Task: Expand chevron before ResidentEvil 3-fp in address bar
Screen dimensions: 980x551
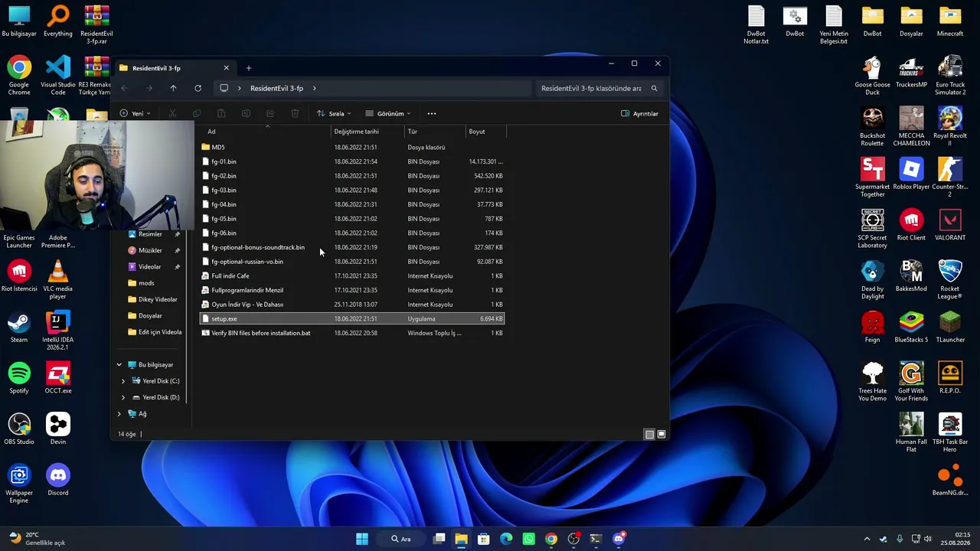Action: click(x=240, y=88)
